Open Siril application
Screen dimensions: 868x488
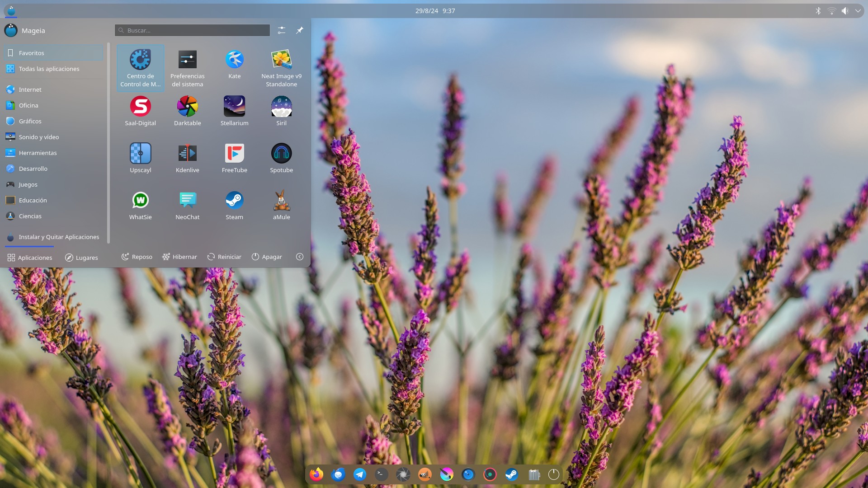tap(281, 111)
